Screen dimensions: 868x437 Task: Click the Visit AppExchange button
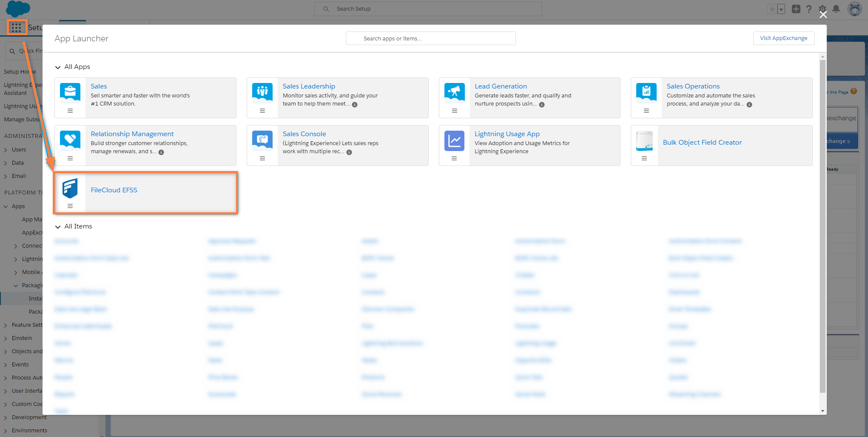(783, 38)
